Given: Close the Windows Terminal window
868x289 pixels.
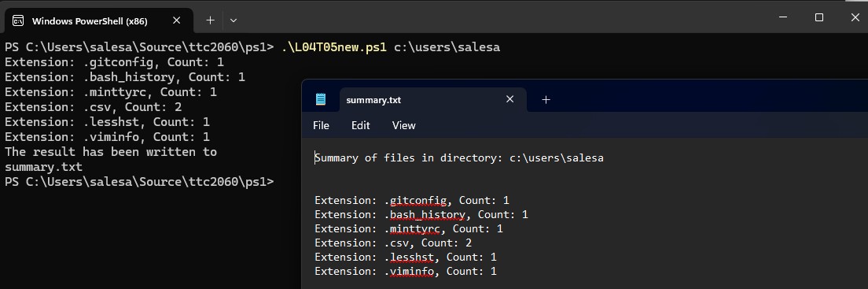Looking at the screenshot, I should coord(855,18).
